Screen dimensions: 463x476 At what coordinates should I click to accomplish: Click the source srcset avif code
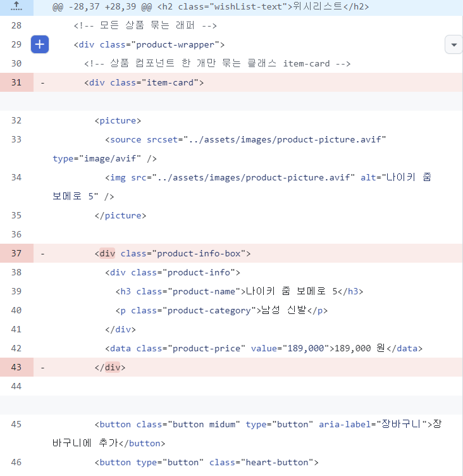click(219, 149)
